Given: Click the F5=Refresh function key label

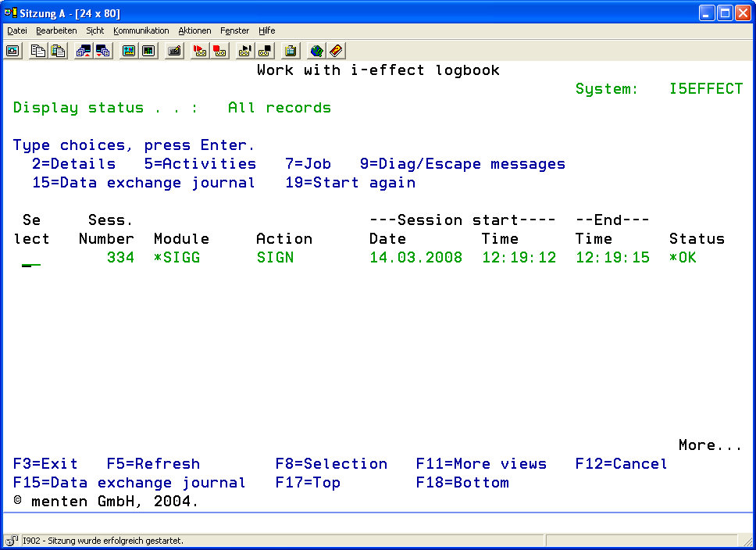Looking at the screenshot, I should (153, 464).
